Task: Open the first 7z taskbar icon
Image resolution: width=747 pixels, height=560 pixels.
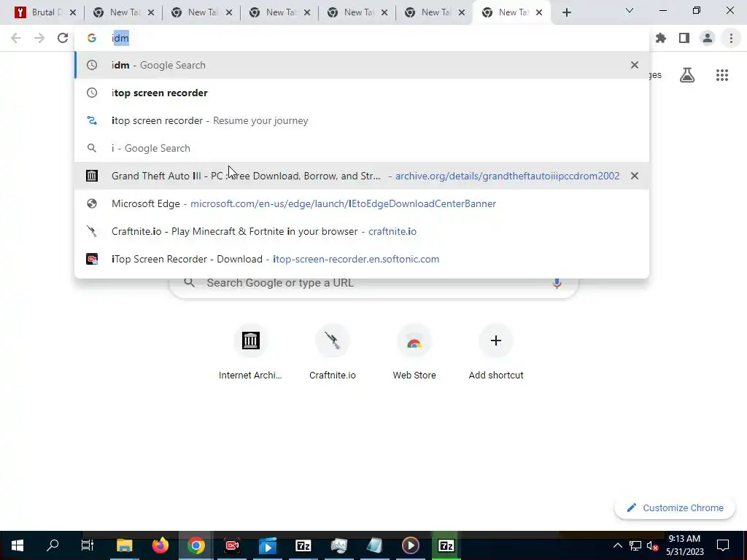Action: 303,545
